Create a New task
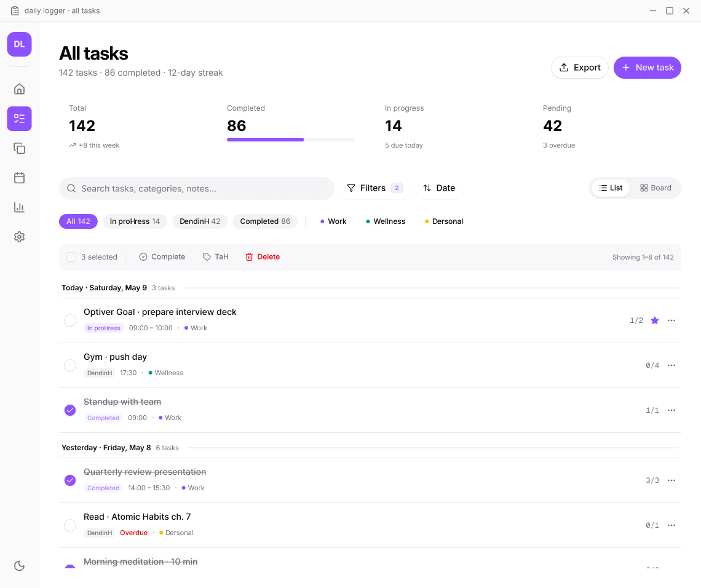Screen dimensions: 701x588 click(647, 68)
